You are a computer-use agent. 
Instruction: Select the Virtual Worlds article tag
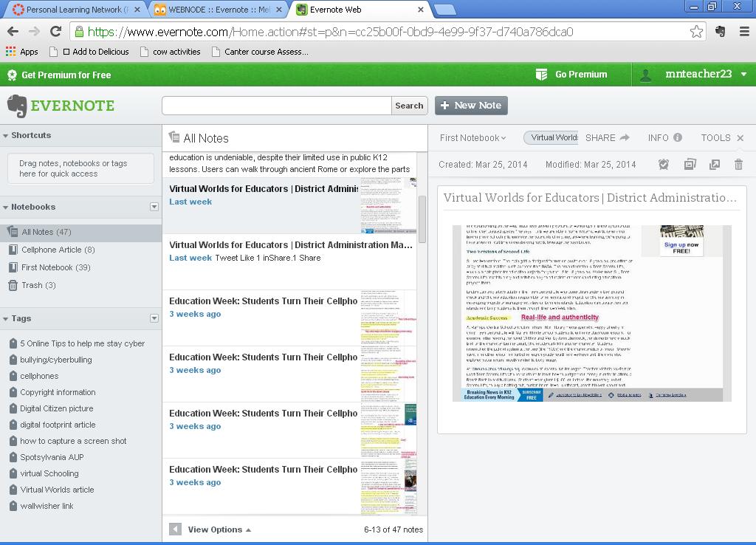click(x=57, y=490)
